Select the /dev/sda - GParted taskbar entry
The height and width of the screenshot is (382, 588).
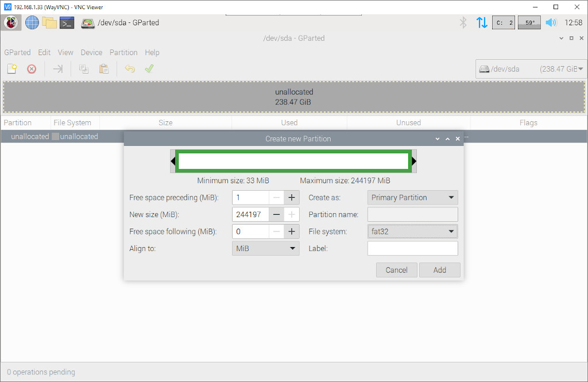pos(120,23)
